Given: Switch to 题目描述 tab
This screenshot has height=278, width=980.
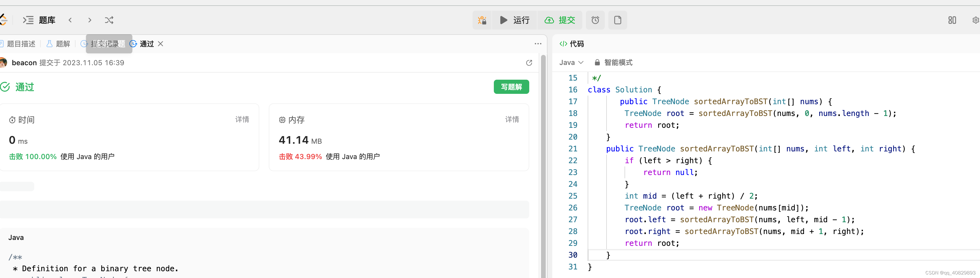Looking at the screenshot, I should 18,44.
